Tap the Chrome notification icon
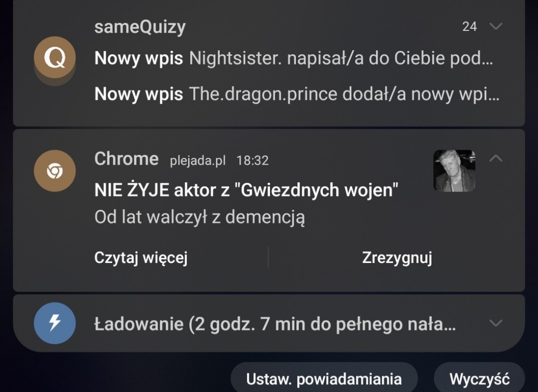 [54, 171]
